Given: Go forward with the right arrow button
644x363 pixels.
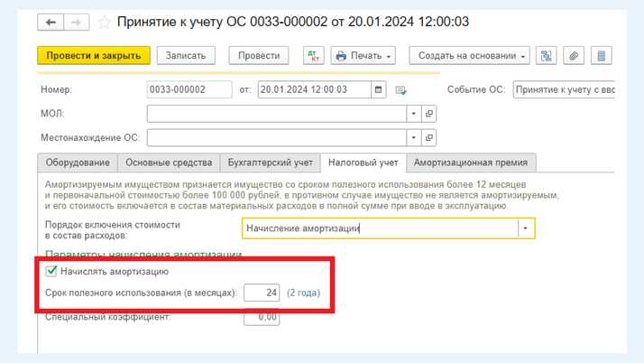Looking at the screenshot, I should 76,23.
